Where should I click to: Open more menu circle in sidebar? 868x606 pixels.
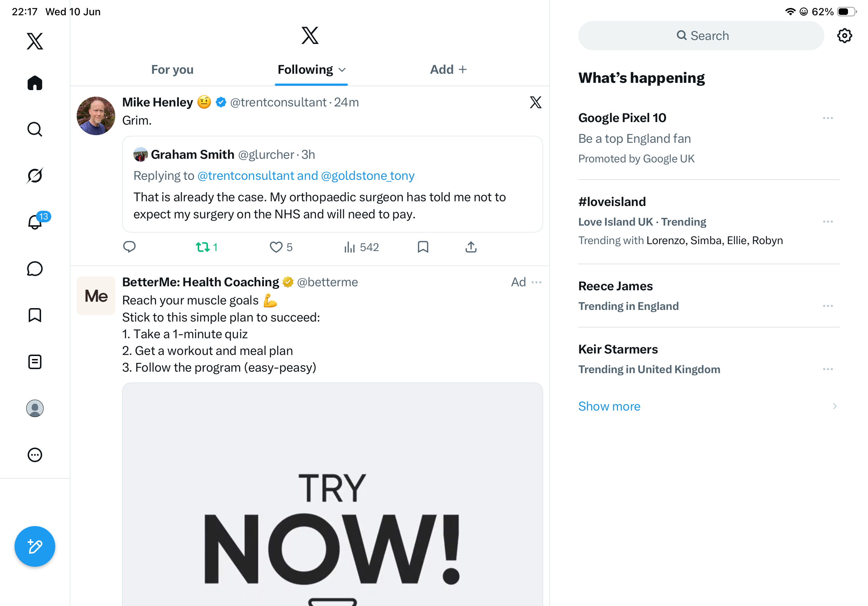35,455
